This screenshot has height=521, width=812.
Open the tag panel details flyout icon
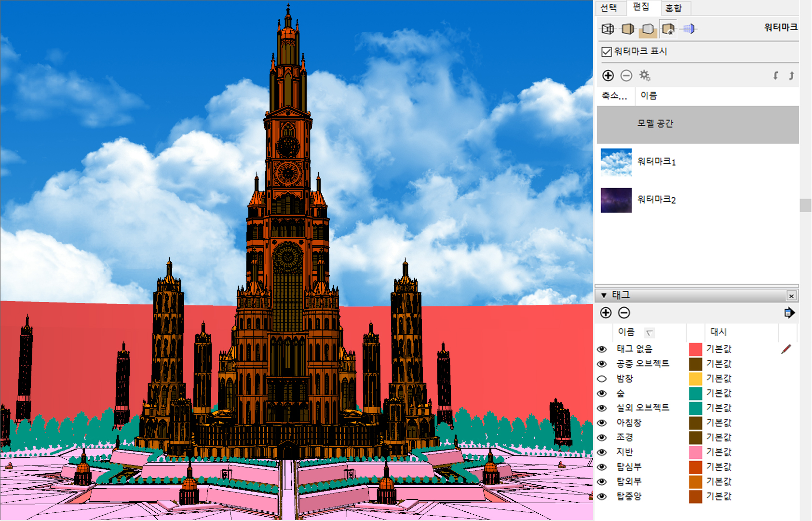789,313
